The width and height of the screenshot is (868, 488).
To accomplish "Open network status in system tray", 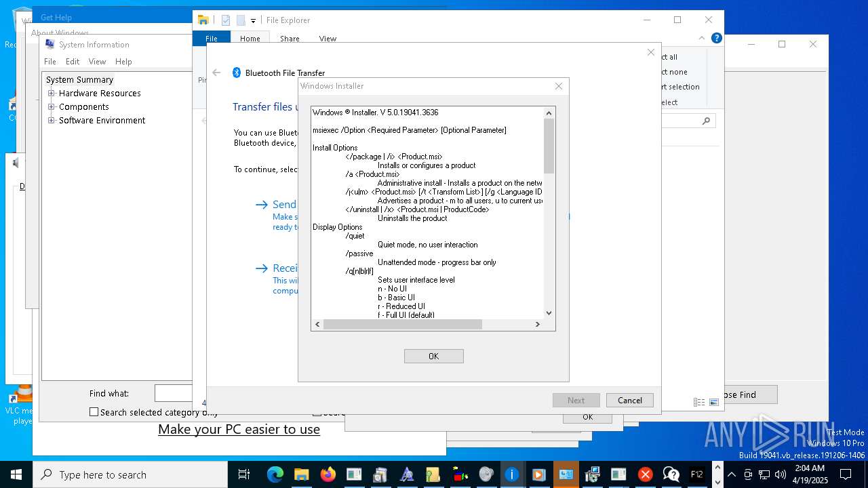I will point(764,474).
